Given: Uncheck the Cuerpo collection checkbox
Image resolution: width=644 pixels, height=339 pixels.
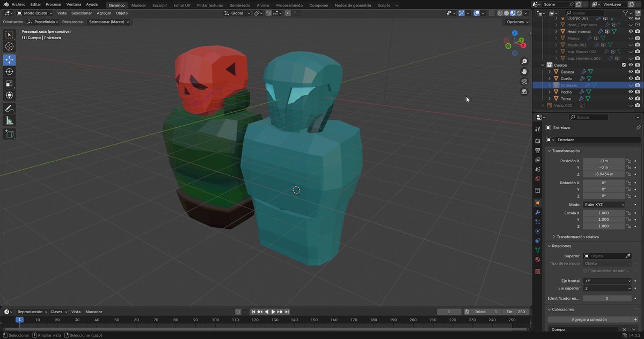Looking at the screenshot, I should pyautogui.click(x=624, y=65).
